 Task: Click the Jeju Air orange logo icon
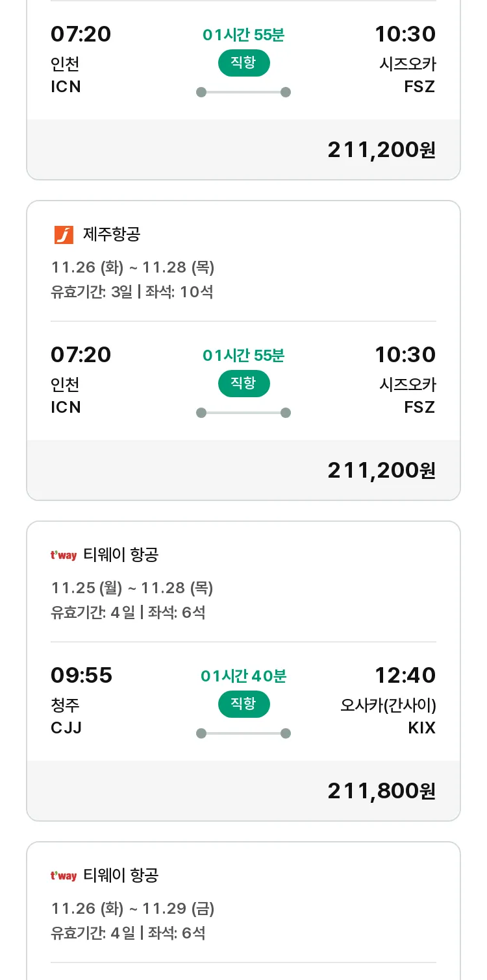point(64,234)
